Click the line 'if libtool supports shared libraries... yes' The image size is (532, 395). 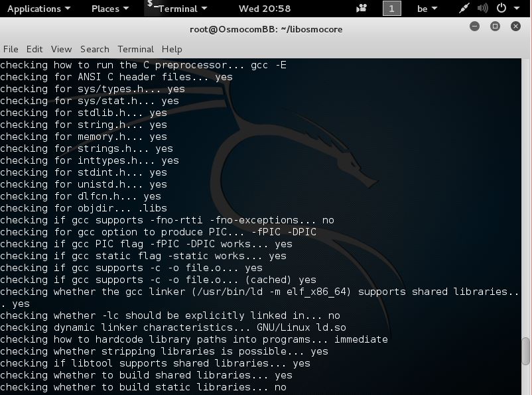coord(155,363)
